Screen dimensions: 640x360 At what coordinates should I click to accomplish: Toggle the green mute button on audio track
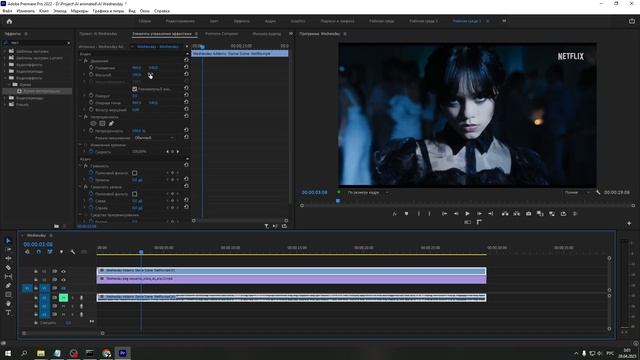click(x=63, y=298)
